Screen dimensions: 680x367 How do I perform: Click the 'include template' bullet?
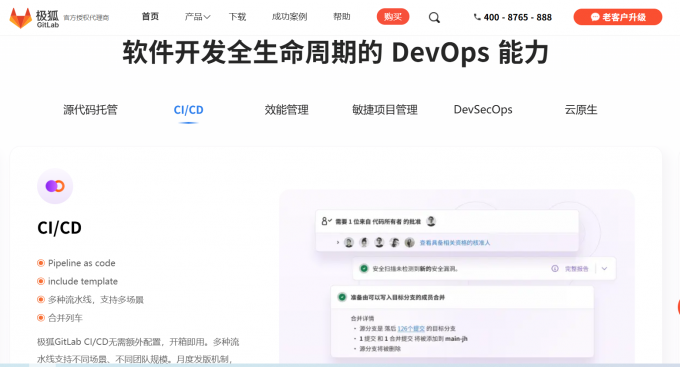tap(83, 281)
